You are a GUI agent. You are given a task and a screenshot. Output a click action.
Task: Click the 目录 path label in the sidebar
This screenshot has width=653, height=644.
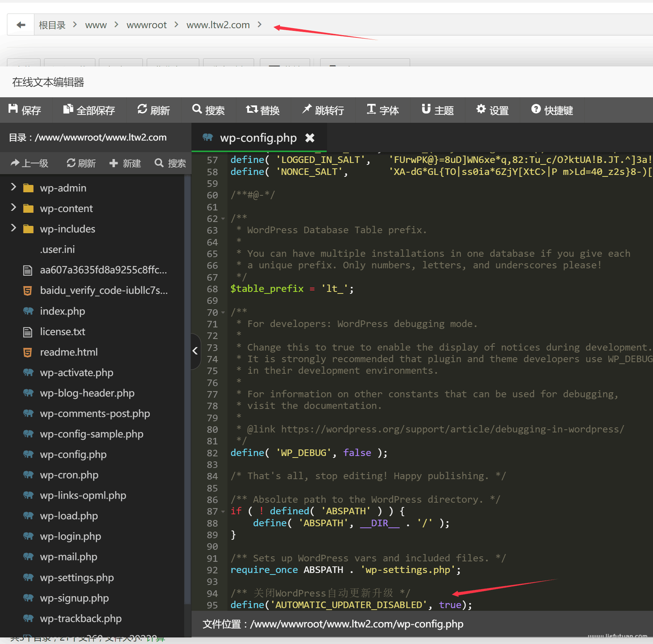pyautogui.click(x=88, y=137)
